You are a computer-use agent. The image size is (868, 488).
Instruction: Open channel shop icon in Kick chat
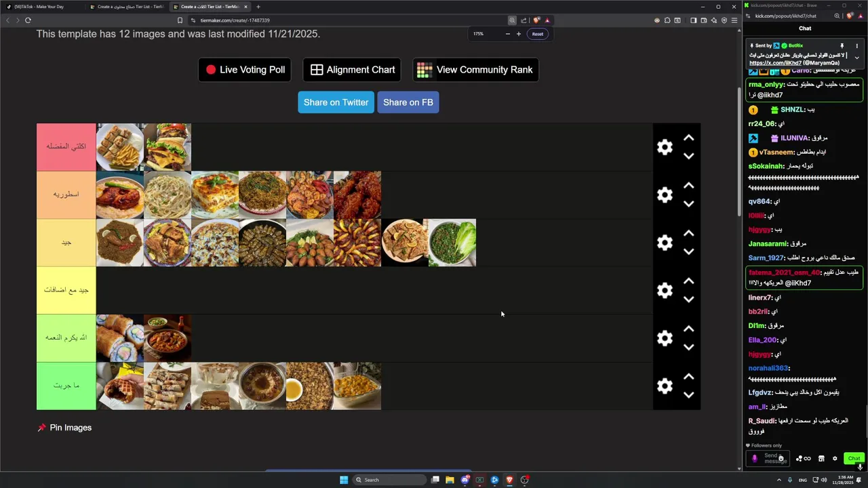pyautogui.click(x=821, y=459)
